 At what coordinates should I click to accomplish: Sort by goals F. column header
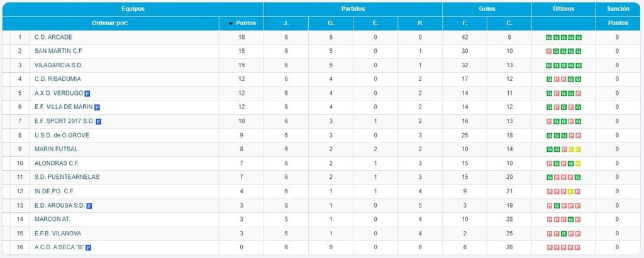pyautogui.click(x=465, y=23)
